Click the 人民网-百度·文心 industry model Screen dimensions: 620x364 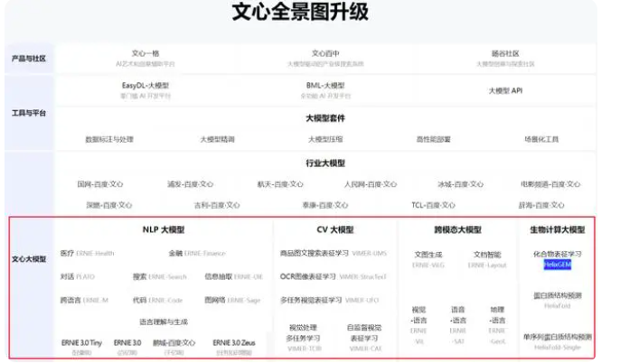371,184
